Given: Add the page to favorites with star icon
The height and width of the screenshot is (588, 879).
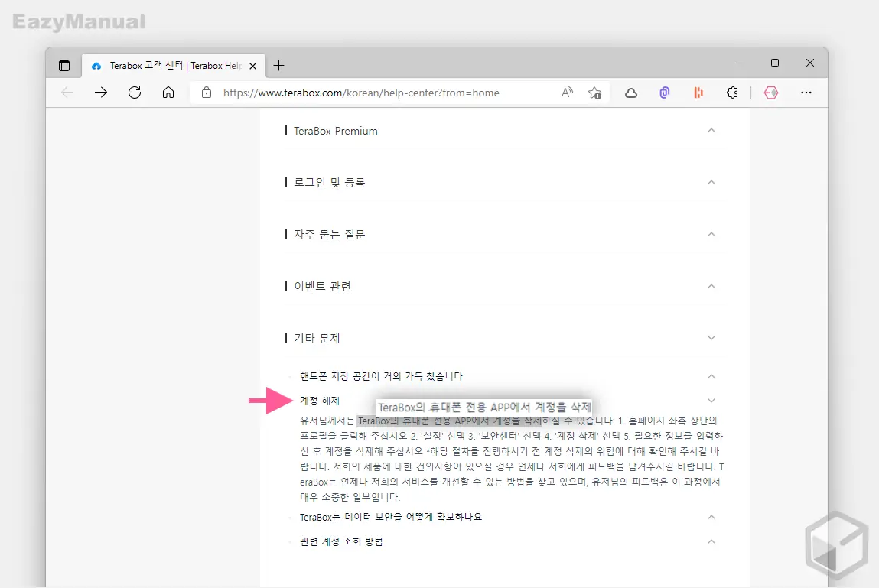Looking at the screenshot, I should (594, 93).
